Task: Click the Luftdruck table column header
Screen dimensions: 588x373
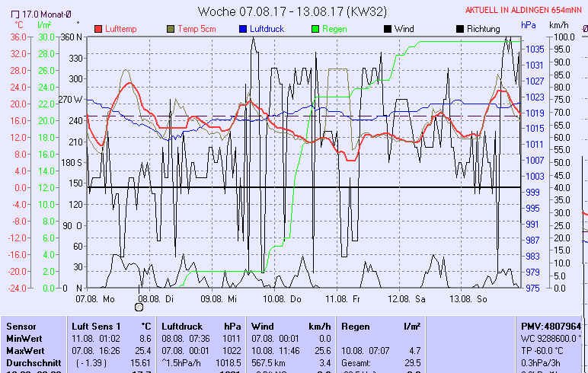Action: pyautogui.click(x=183, y=326)
